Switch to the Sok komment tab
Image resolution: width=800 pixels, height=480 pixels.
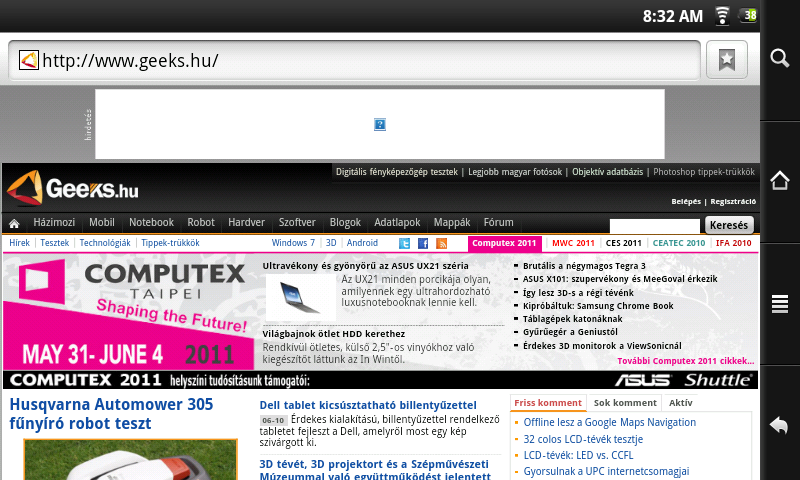click(625, 403)
